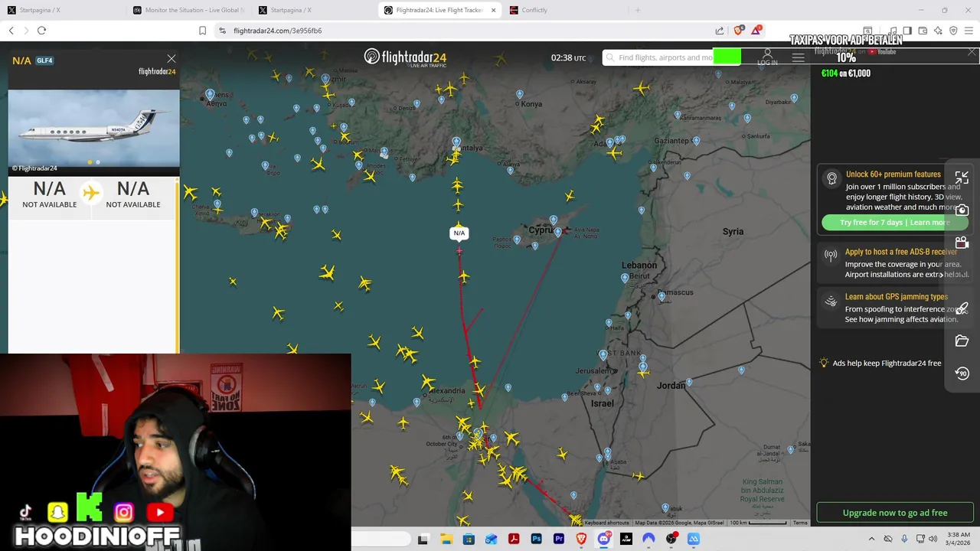This screenshot has height=551, width=980.
Task: Open a new browser tab
Action: [637, 10]
